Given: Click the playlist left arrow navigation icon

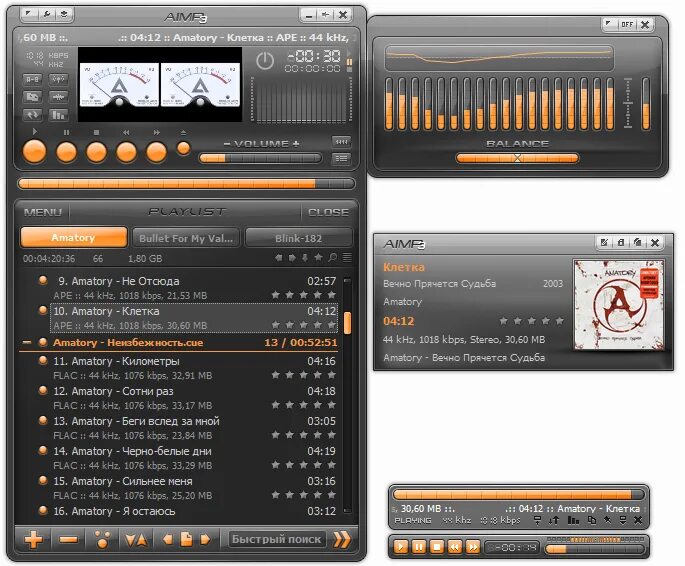Looking at the screenshot, I should click(x=278, y=258).
